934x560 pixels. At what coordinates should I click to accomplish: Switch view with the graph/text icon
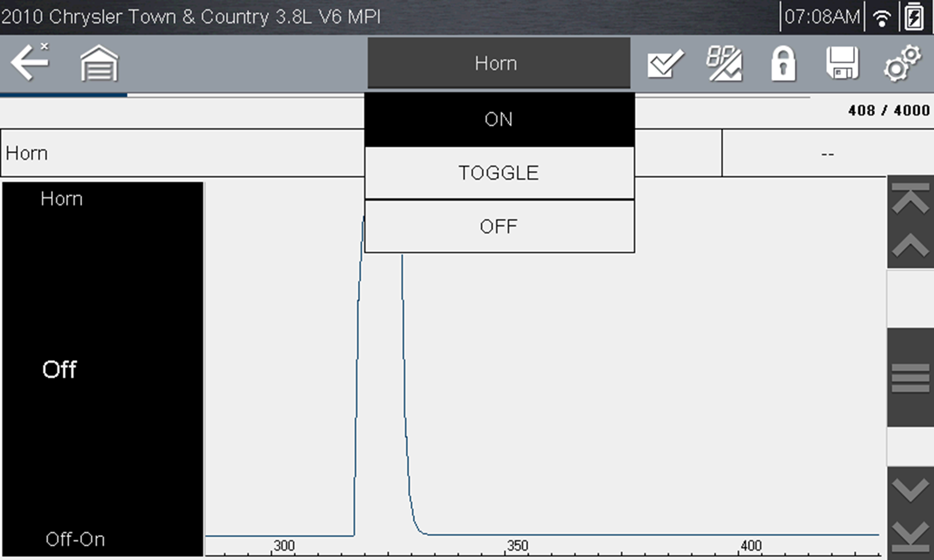[724, 63]
